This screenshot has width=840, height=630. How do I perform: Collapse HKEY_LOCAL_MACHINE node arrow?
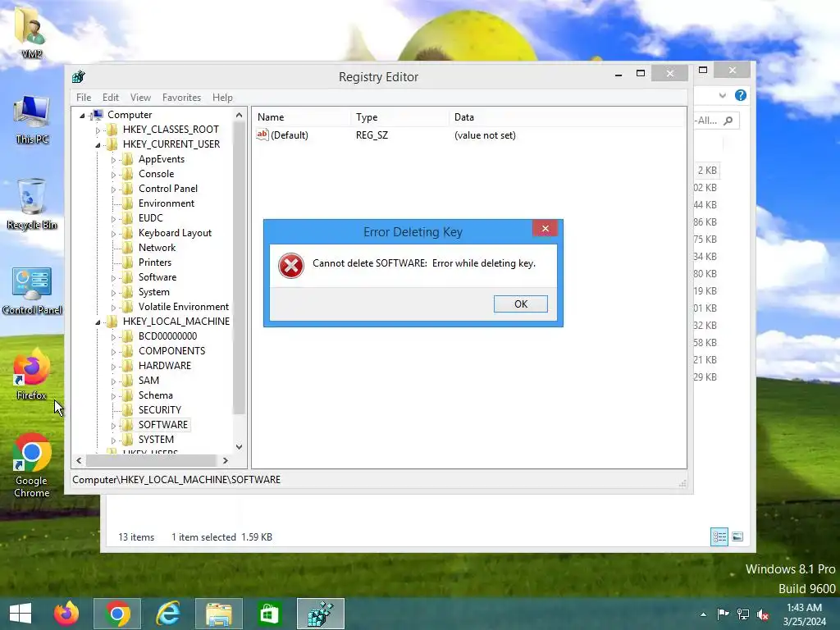[98, 322]
